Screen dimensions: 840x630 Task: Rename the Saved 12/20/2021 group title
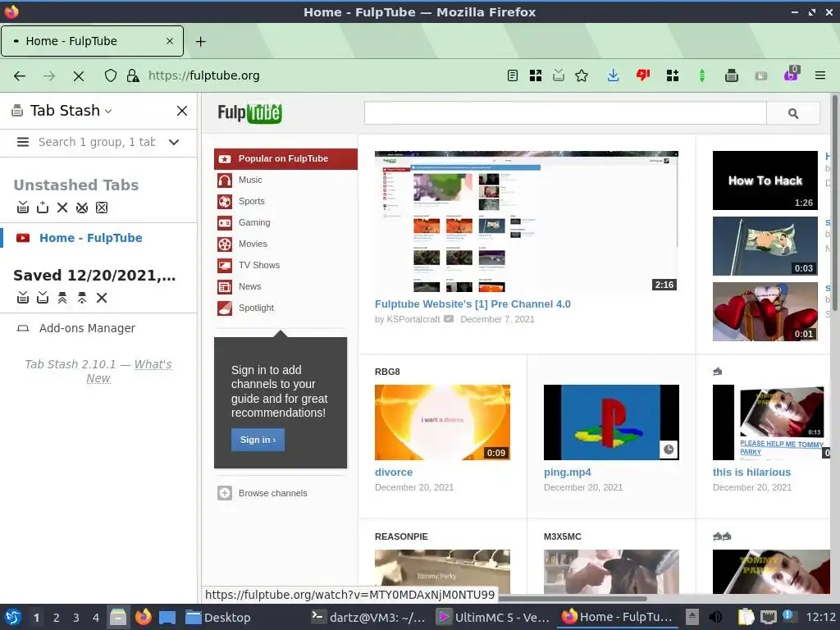pos(94,276)
